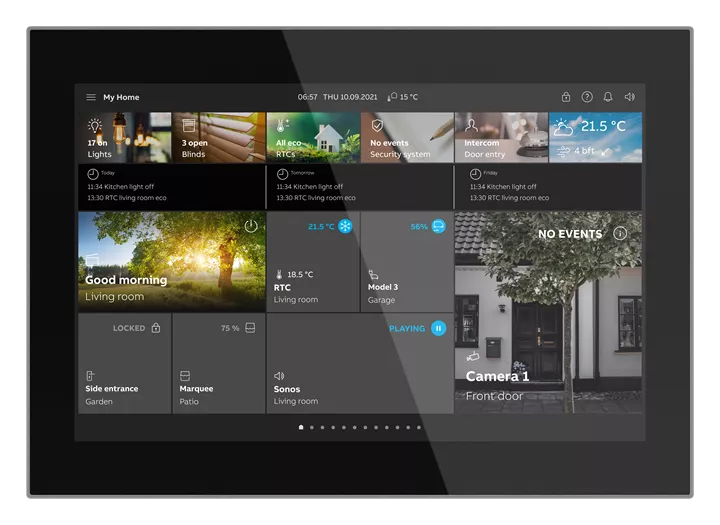Open the Marquee Patio tile
Screen dimensions: 720x525
(219, 364)
